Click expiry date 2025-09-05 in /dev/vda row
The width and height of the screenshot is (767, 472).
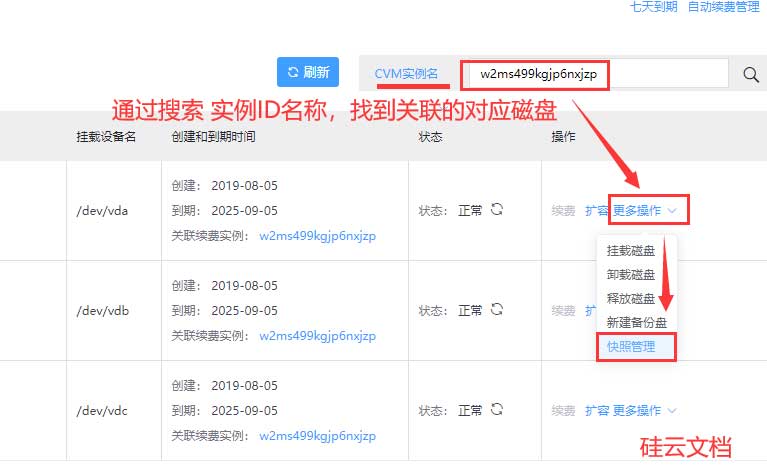[244, 211]
